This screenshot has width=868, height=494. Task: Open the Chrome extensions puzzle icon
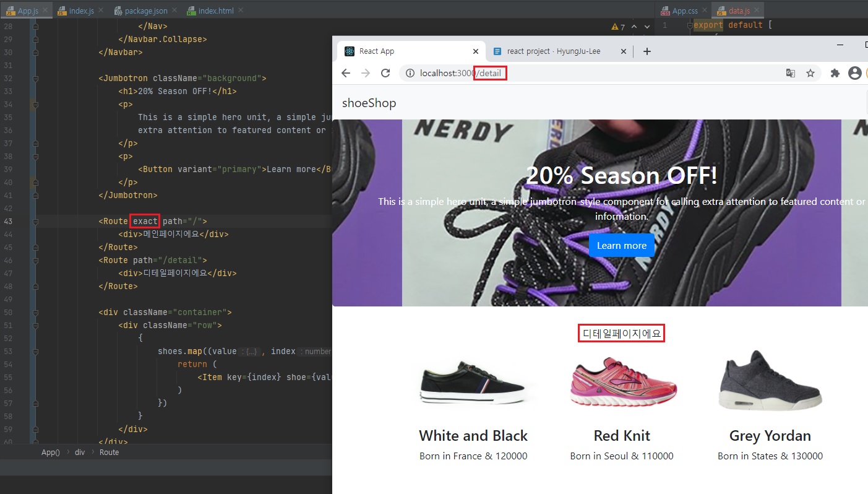point(835,73)
